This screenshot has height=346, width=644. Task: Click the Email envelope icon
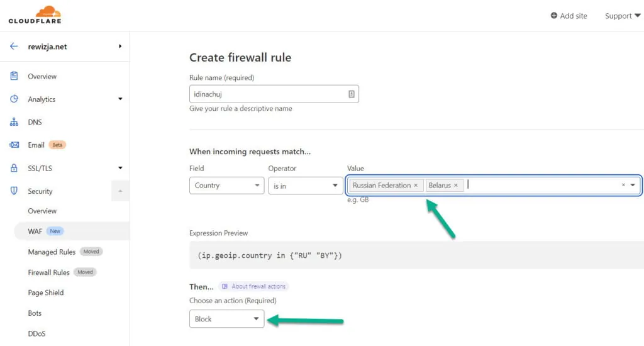click(x=14, y=145)
